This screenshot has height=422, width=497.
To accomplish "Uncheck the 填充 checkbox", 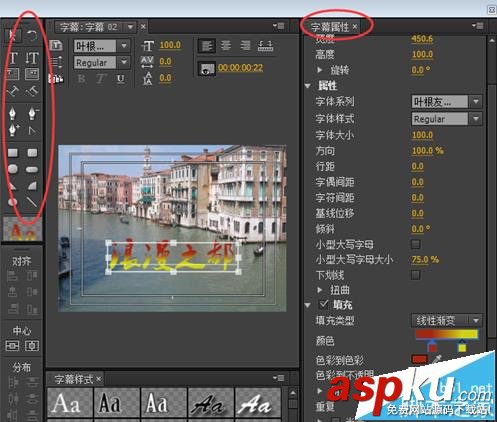I will (323, 304).
